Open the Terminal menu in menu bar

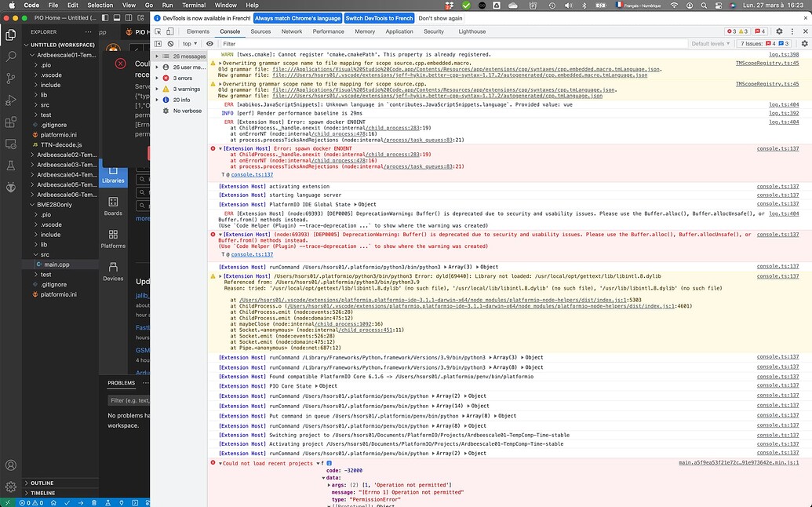pos(194,5)
